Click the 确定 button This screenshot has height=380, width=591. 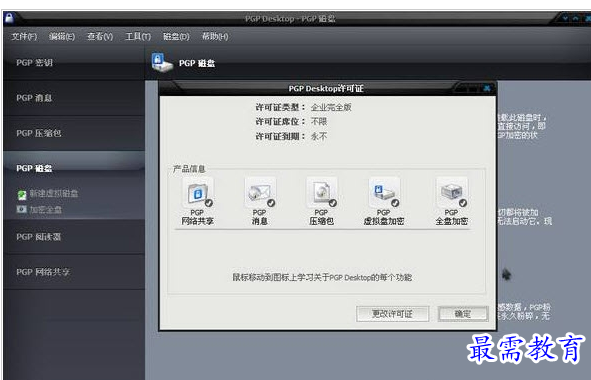click(463, 314)
